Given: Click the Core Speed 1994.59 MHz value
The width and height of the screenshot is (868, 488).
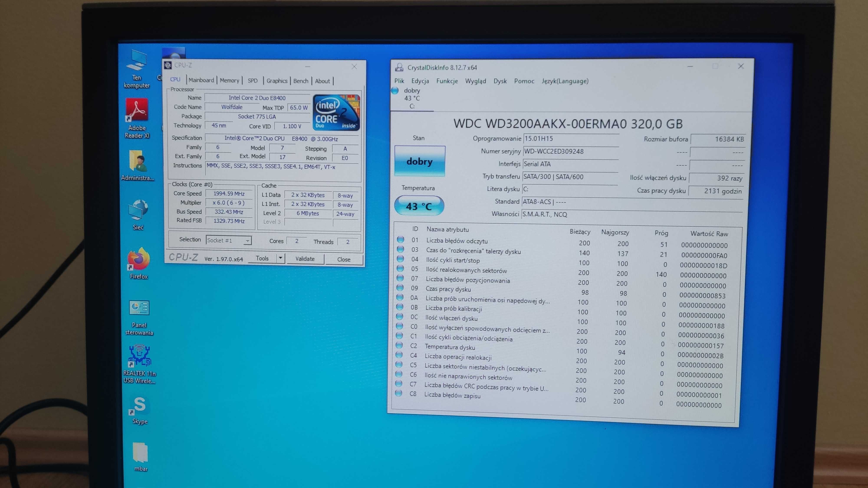Looking at the screenshot, I should tap(229, 194).
